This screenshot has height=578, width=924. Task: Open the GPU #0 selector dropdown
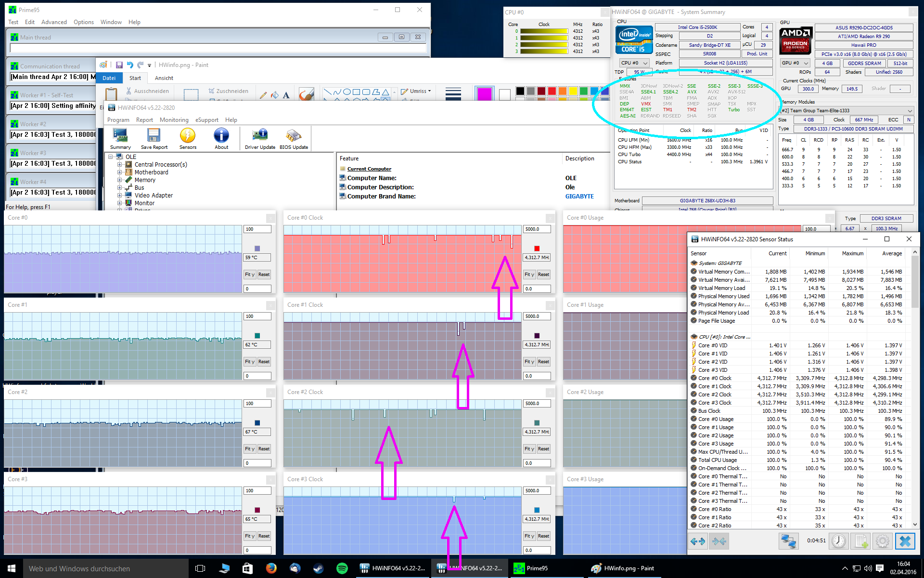tap(795, 63)
